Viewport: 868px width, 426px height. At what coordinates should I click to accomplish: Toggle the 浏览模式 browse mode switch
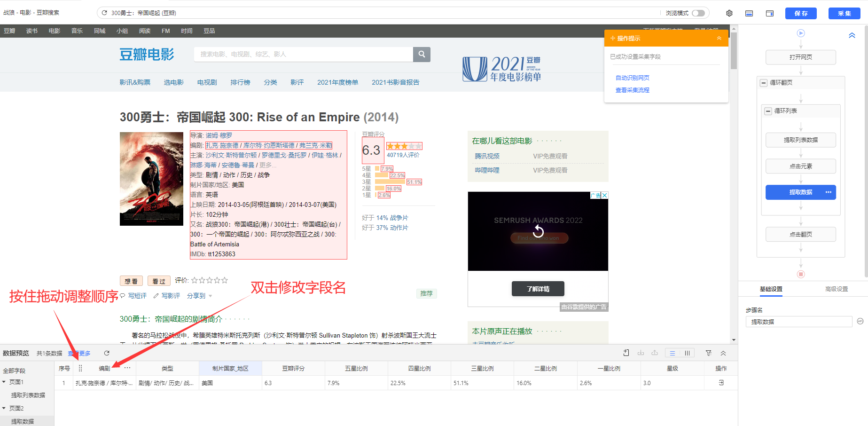[698, 13]
